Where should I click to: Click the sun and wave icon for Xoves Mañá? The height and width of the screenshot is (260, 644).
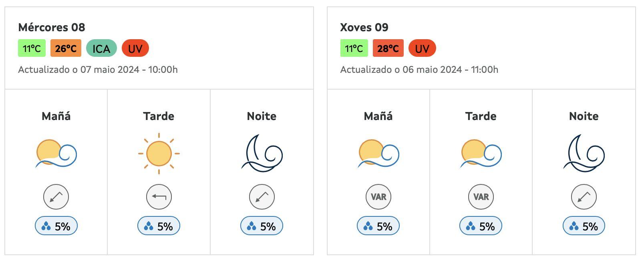point(377,152)
